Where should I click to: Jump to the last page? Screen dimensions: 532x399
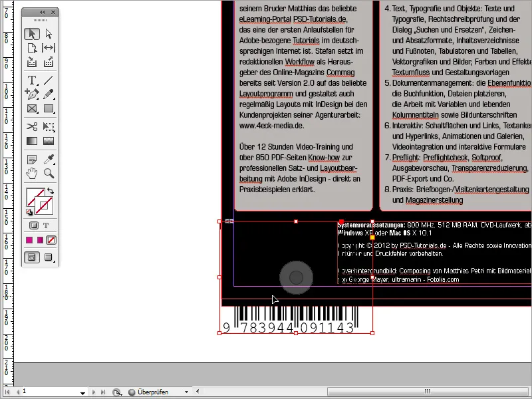point(103,392)
